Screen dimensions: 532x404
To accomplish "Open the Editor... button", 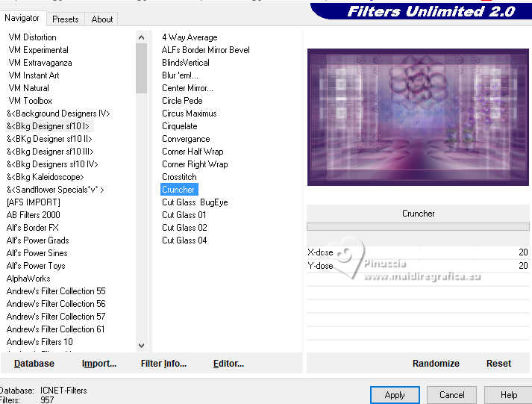I will pos(228,363).
